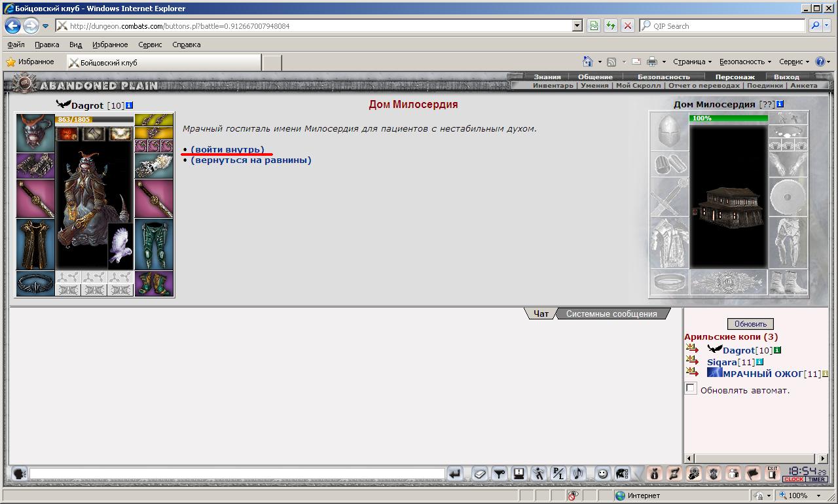Open info icon next to Siqara[11]
This screenshot has width=838, height=504.
coord(759,362)
